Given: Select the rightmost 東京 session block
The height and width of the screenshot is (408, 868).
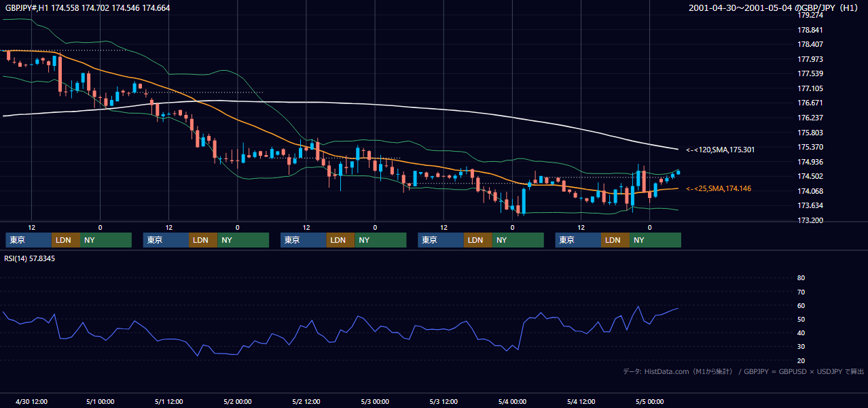Looking at the screenshot, I should (x=579, y=240).
